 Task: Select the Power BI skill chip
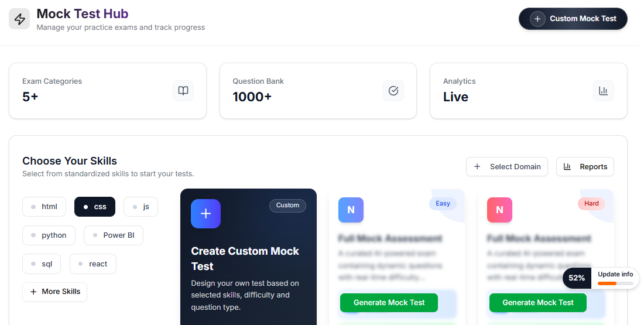point(114,235)
